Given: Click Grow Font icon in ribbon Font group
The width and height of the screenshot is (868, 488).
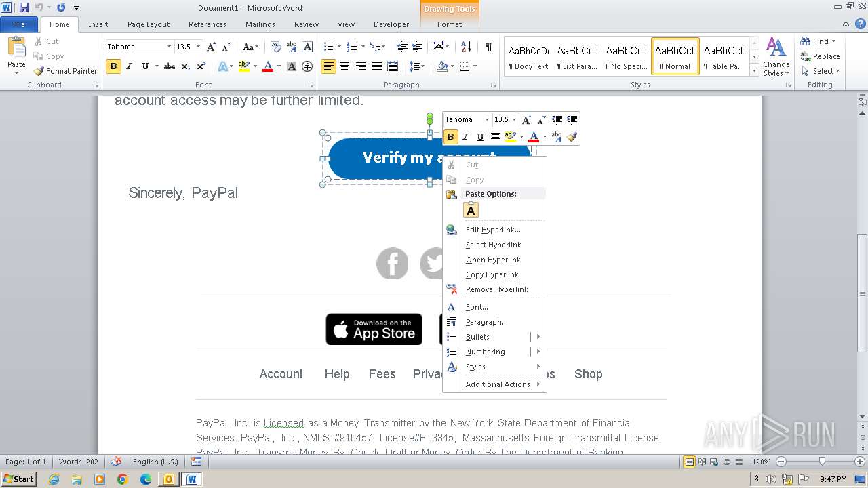Looking at the screenshot, I should click(x=212, y=47).
